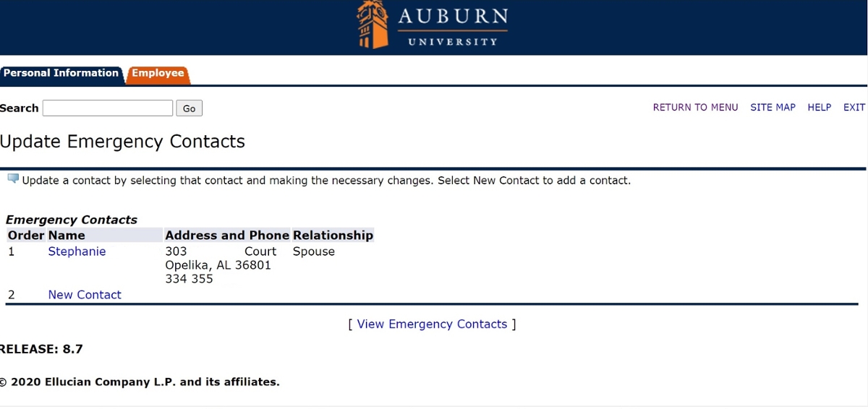Click the Auburn University wordmark text

click(x=453, y=25)
